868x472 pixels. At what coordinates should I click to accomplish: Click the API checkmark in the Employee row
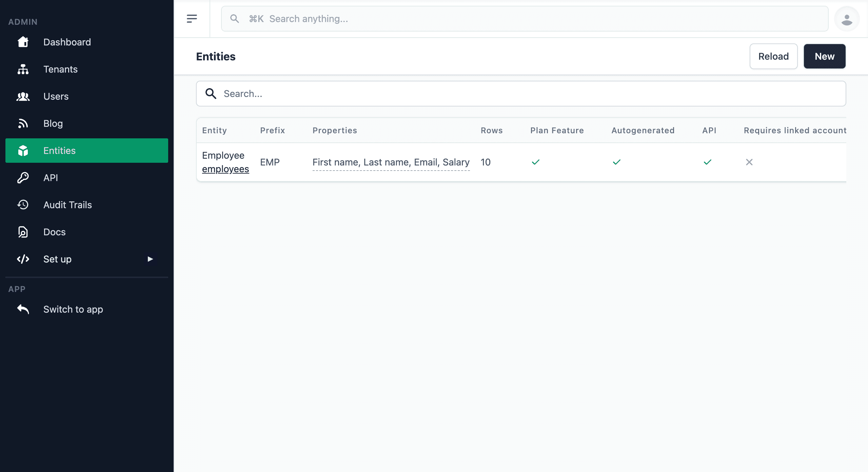(708, 162)
